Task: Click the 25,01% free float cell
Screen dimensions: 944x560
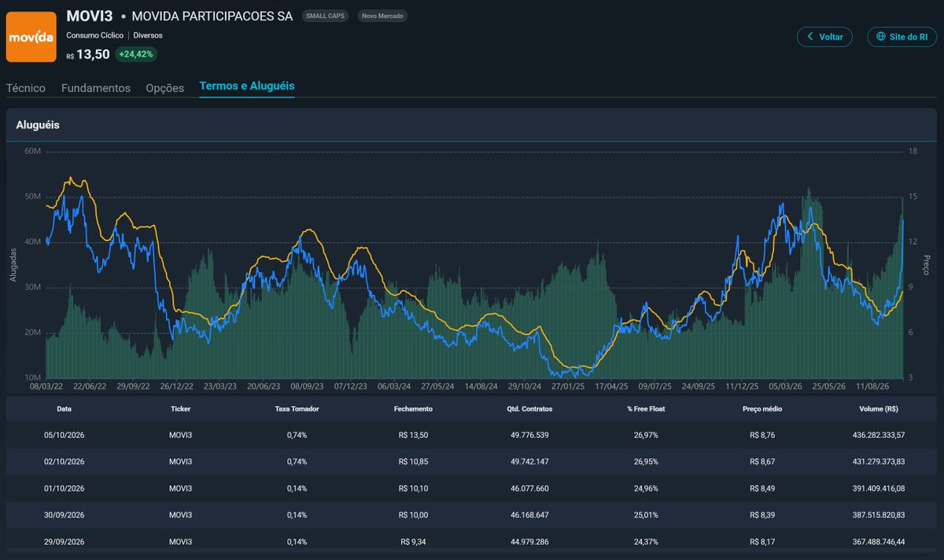Action: [x=646, y=514]
